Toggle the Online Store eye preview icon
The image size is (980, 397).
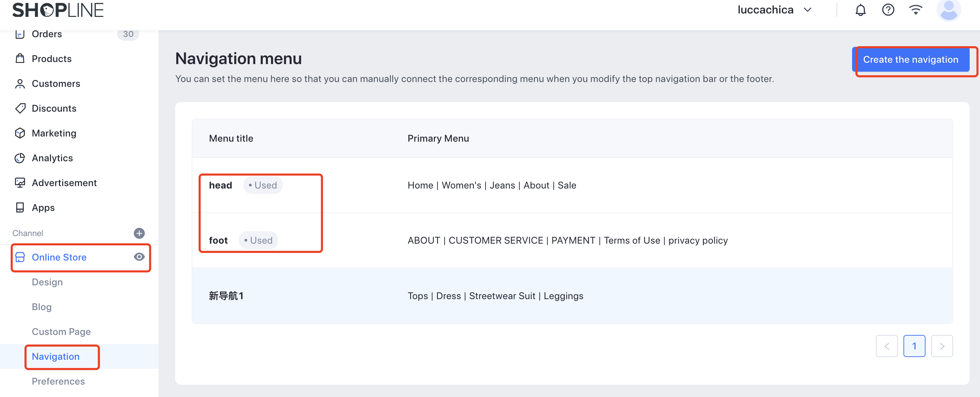tap(139, 257)
